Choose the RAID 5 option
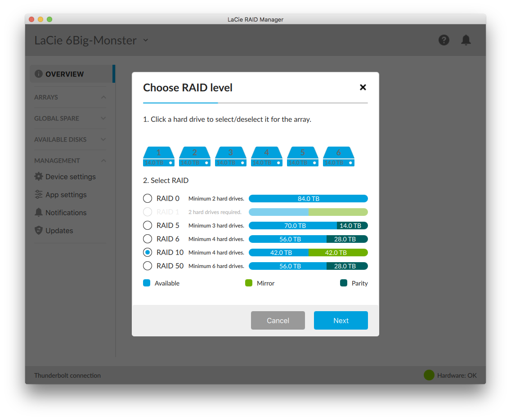This screenshot has width=511, height=420. (148, 225)
